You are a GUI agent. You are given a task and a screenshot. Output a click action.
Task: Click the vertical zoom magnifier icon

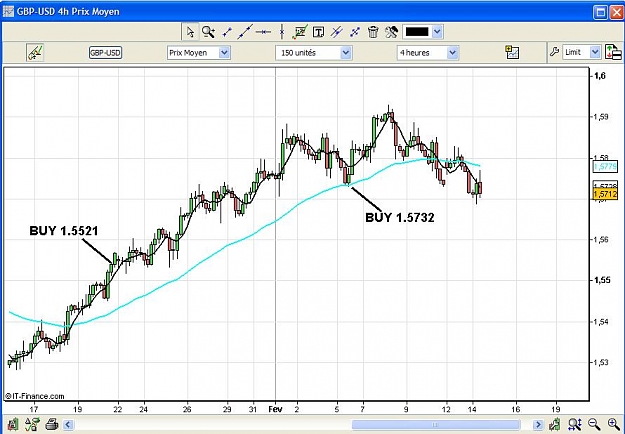point(575,424)
